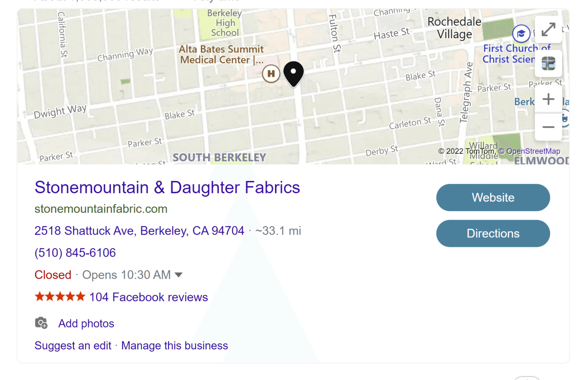Open Stonemountain & Daughter Fabrics title link
588x380 pixels.
tap(167, 187)
